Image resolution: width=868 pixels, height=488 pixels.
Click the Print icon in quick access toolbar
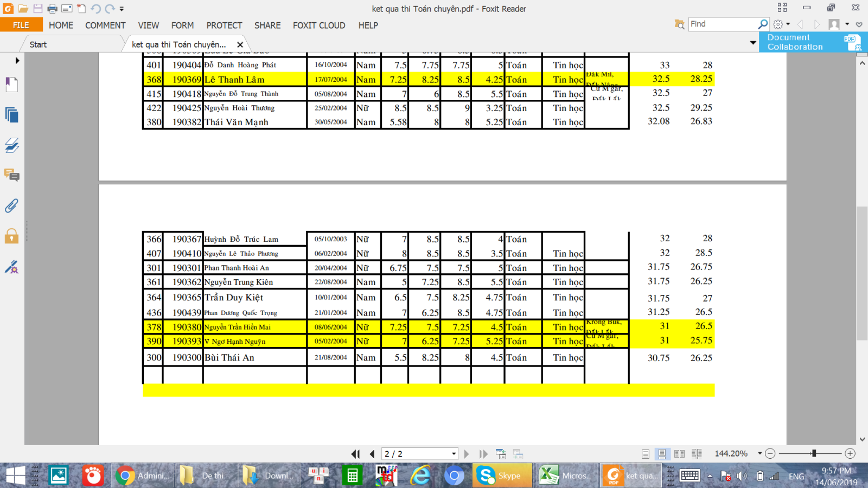click(52, 9)
